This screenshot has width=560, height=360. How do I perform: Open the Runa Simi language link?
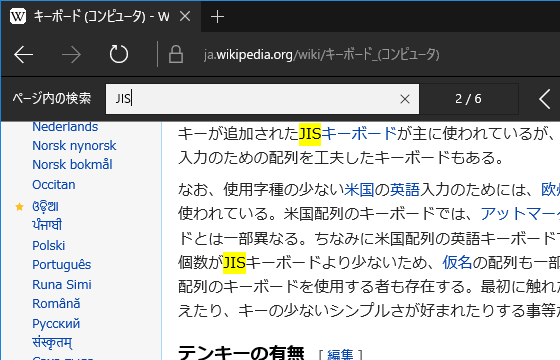coord(62,285)
